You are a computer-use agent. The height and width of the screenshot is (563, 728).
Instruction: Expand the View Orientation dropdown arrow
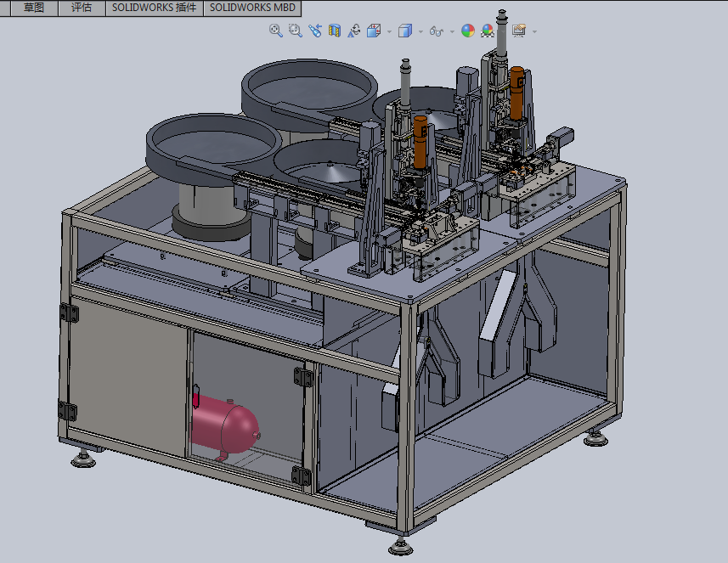click(x=389, y=31)
